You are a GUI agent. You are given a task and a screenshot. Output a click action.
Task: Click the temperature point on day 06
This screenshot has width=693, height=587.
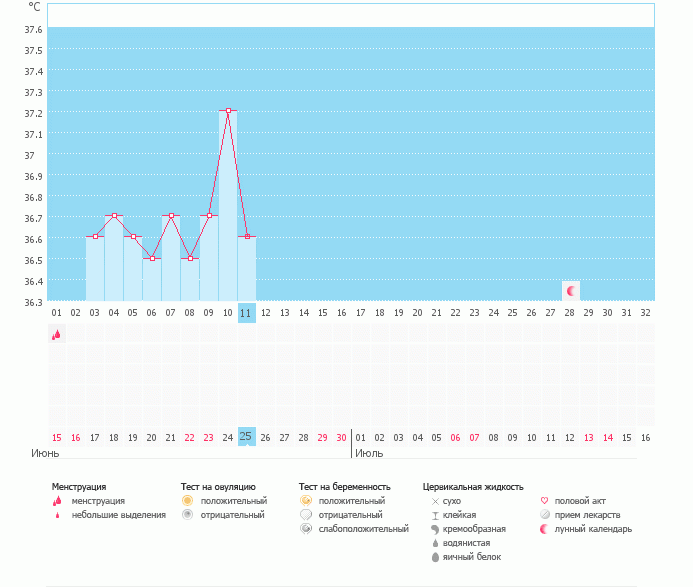[x=152, y=258]
